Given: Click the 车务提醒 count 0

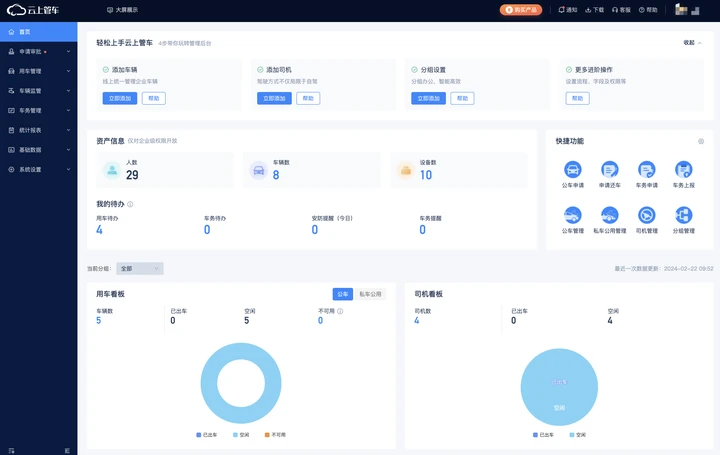Looking at the screenshot, I should (x=422, y=230).
